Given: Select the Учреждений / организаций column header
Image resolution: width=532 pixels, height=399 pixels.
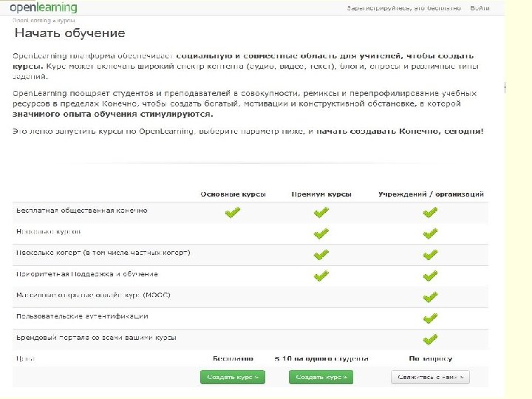Looking at the screenshot, I should [x=431, y=194].
